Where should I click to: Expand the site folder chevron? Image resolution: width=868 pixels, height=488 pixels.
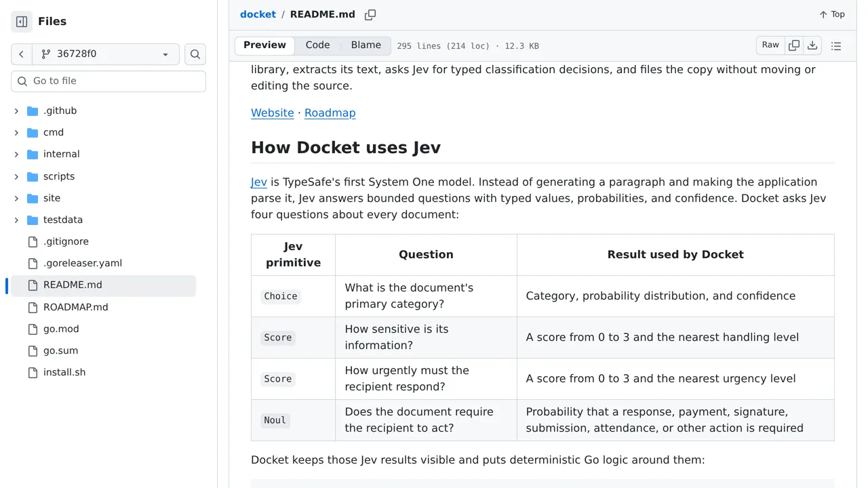coord(16,198)
